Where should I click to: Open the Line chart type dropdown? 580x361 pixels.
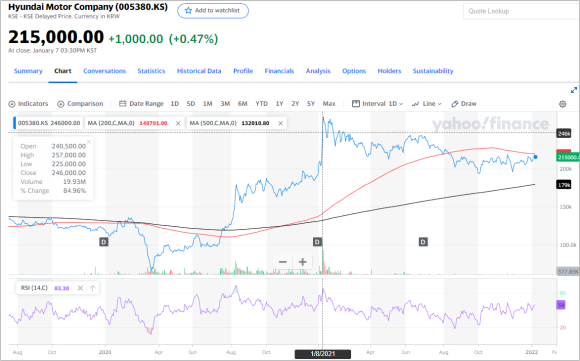pyautogui.click(x=426, y=104)
